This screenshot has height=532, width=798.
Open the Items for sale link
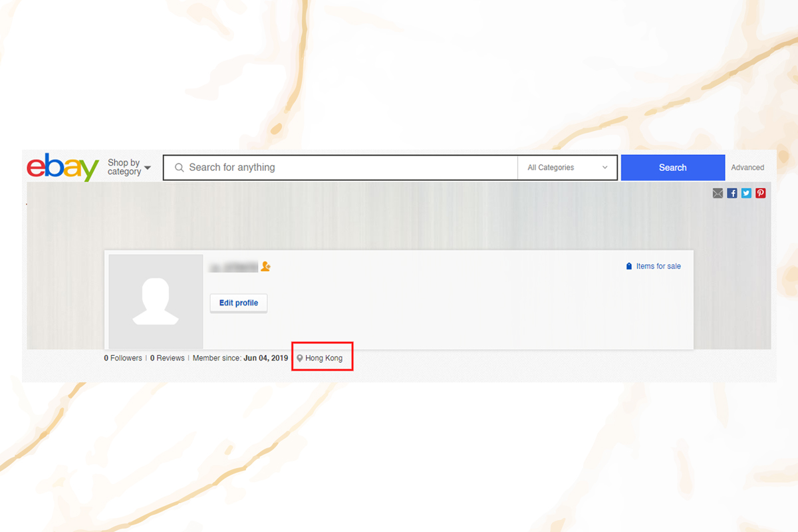[x=658, y=266]
